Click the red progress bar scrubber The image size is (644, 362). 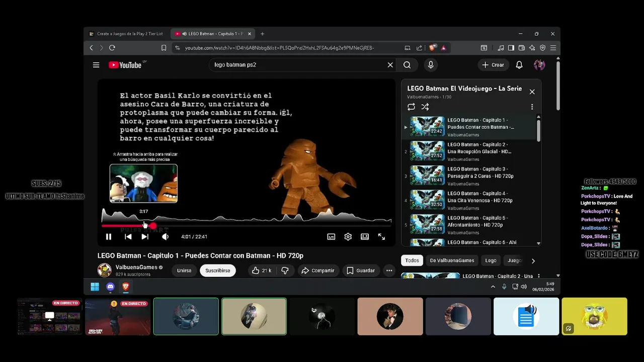tap(153, 226)
